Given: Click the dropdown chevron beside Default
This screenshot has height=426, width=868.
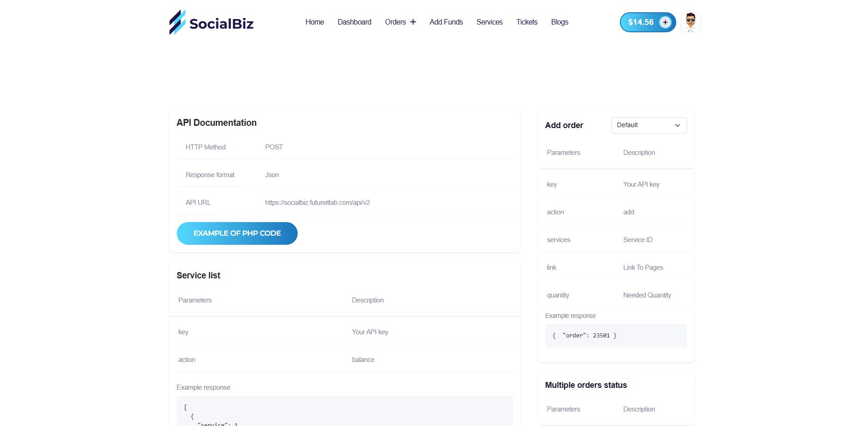Looking at the screenshot, I should (x=678, y=125).
